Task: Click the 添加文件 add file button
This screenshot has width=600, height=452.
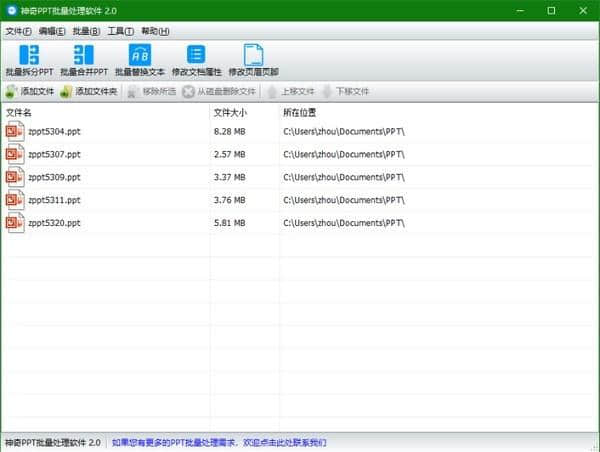Action: [x=29, y=91]
